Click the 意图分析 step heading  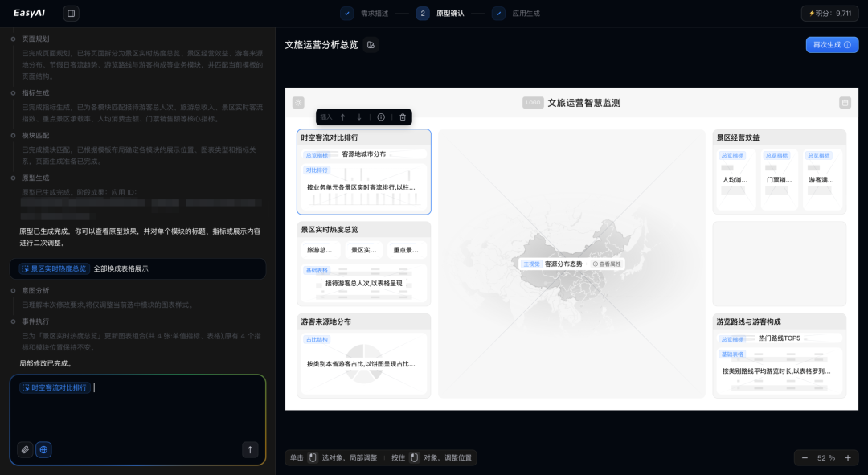pyautogui.click(x=35, y=290)
